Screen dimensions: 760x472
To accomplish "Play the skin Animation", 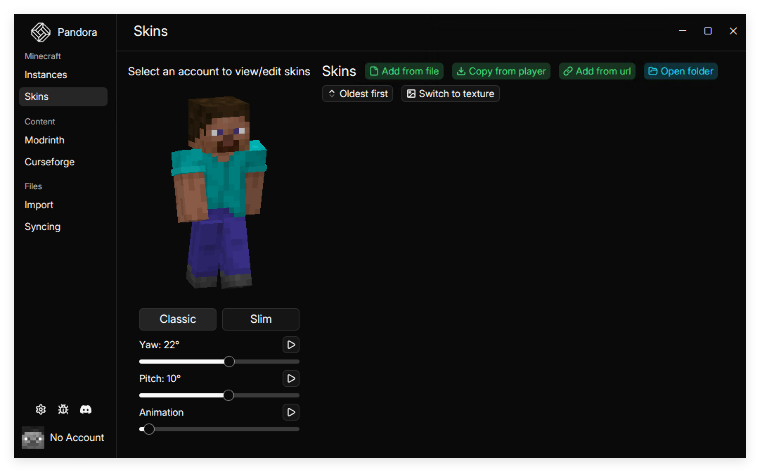I will click(x=291, y=412).
